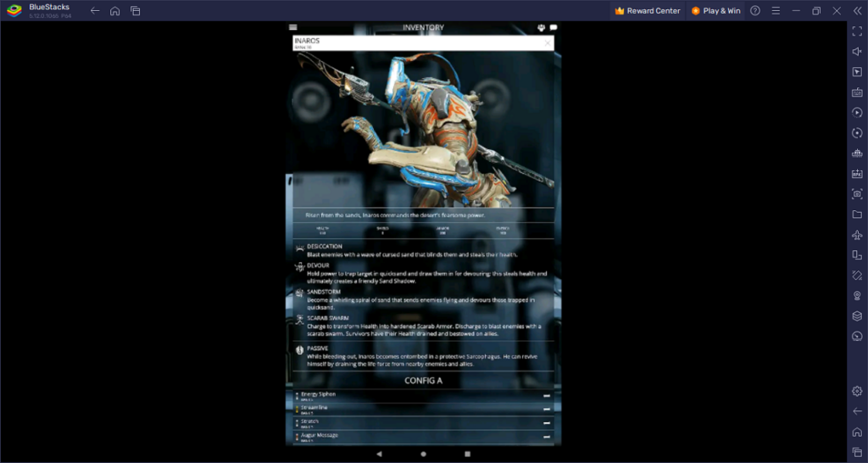Click the PASSIVE ability title
Image resolution: width=868 pixels, height=463 pixels.
pyautogui.click(x=318, y=349)
